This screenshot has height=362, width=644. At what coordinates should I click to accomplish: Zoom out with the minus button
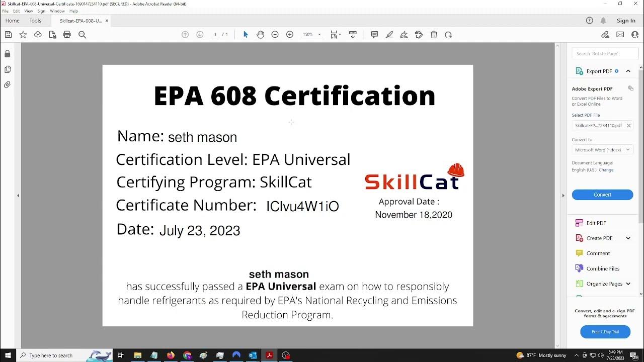coord(275,35)
